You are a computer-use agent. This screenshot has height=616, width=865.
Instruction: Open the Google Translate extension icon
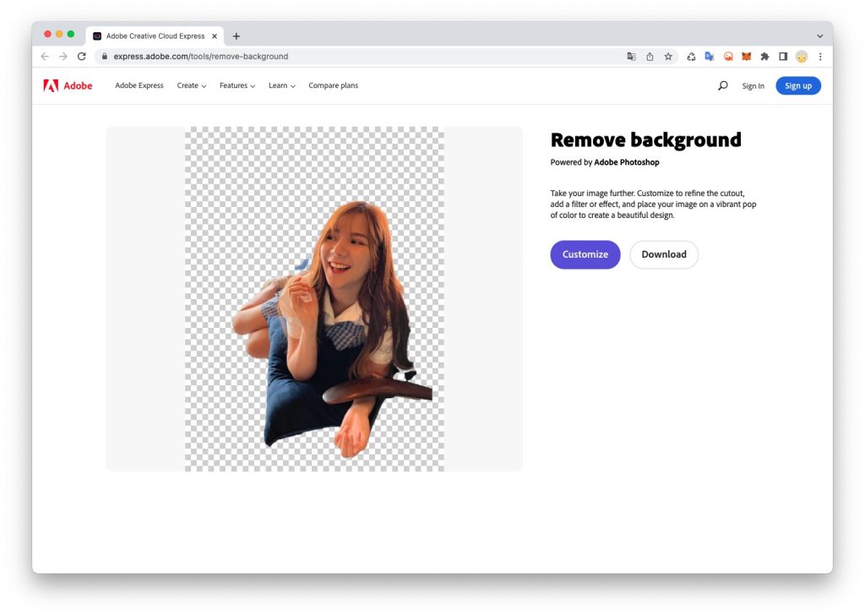coord(710,57)
